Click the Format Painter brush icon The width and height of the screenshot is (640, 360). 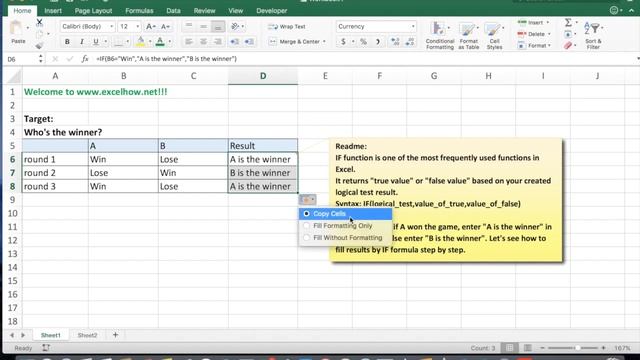[x=40, y=46]
